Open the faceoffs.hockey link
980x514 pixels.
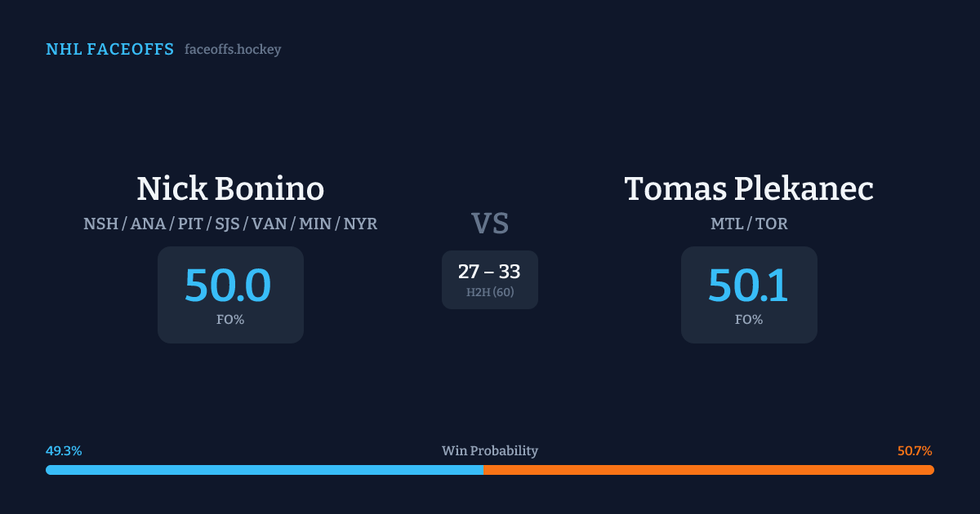pos(233,50)
